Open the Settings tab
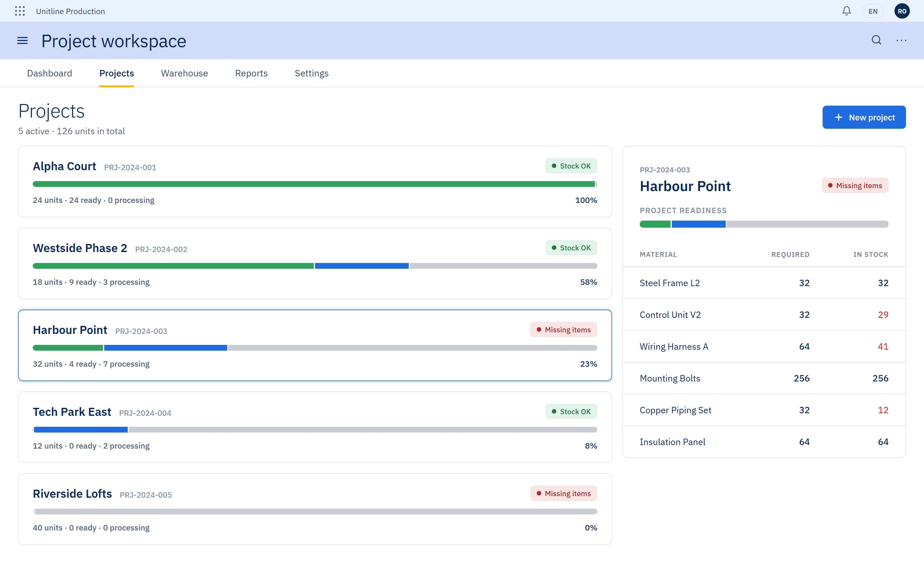The image size is (924, 578). click(312, 73)
